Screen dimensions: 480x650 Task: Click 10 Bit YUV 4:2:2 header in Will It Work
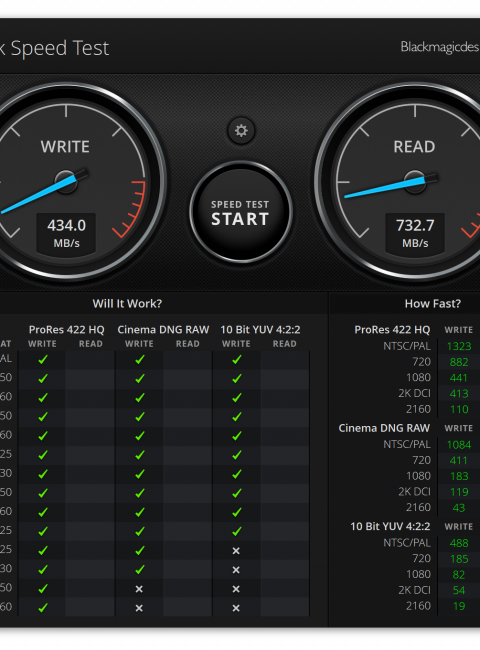(x=260, y=330)
